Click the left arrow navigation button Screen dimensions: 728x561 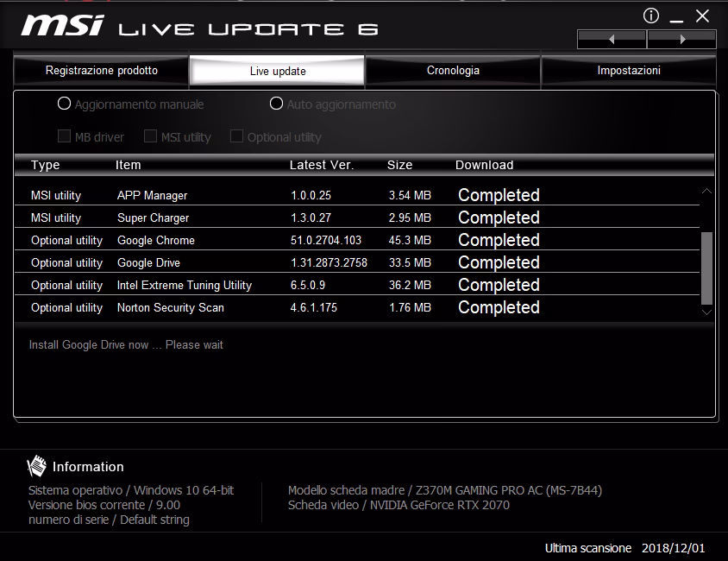pos(612,40)
